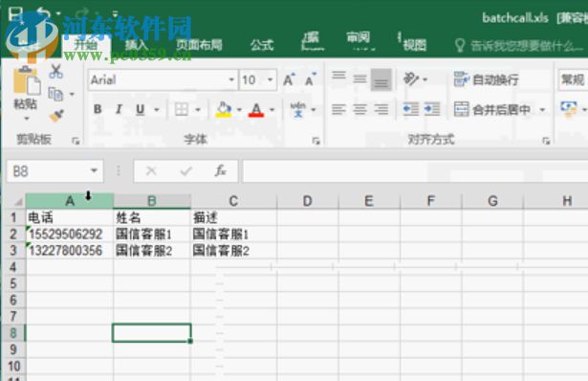The image size is (588, 381).
Task: Click the Paste clipboard icon
Action: point(26,80)
